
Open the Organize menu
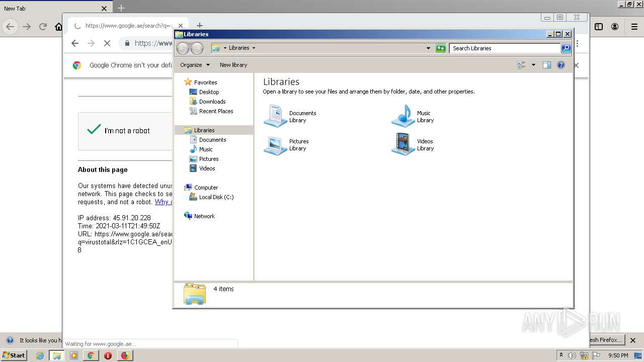195,65
